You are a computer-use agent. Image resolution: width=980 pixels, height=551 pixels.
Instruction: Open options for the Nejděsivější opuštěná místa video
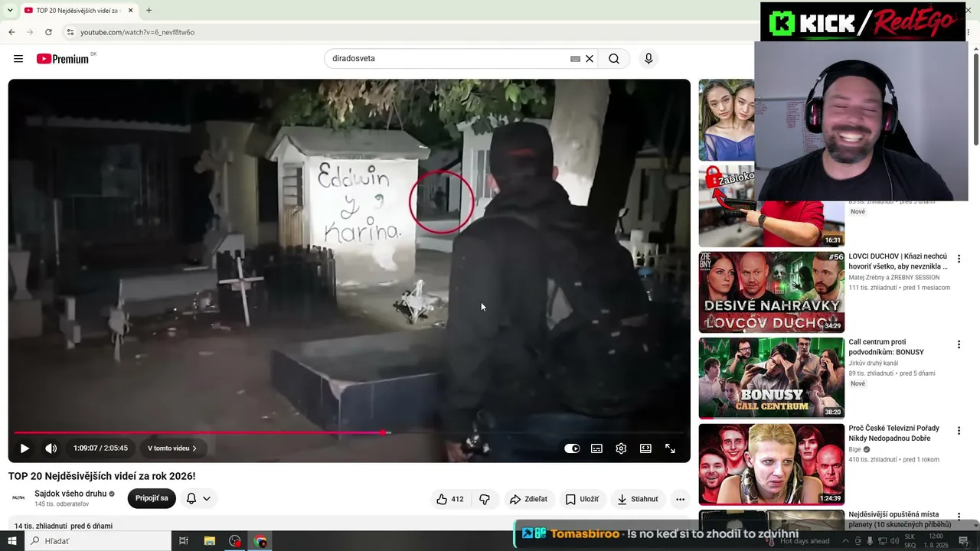tap(959, 517)
